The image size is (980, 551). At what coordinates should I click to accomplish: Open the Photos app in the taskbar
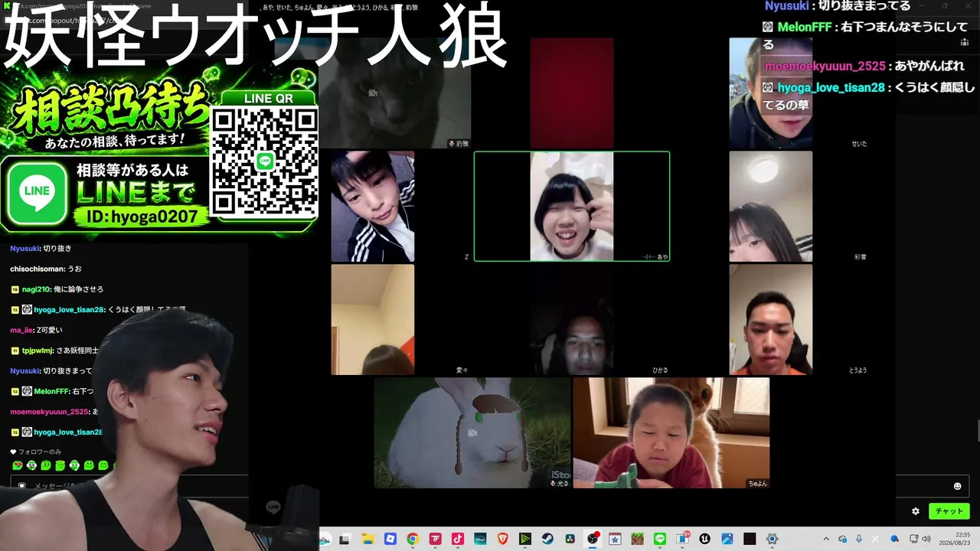(x=727, y=539)
